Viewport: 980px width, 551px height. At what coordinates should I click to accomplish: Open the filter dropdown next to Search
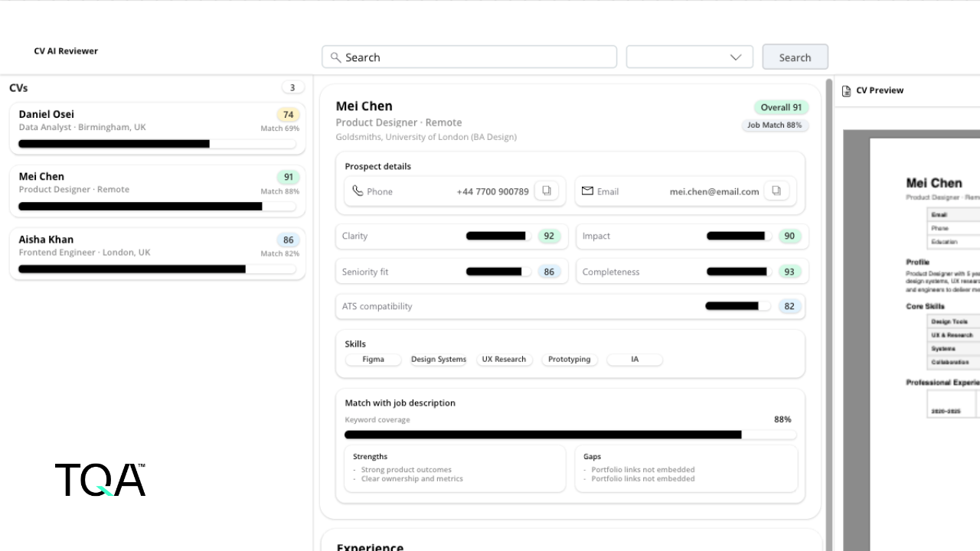click(x=690, y=57)
